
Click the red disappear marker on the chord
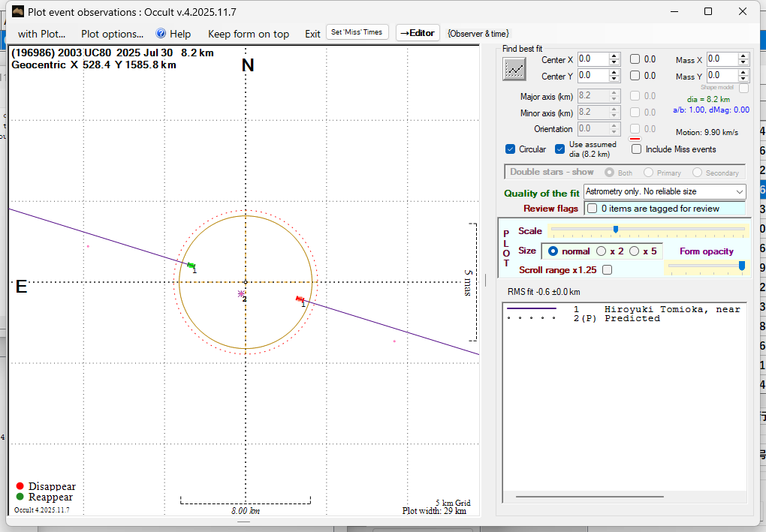tap(300, 299)
